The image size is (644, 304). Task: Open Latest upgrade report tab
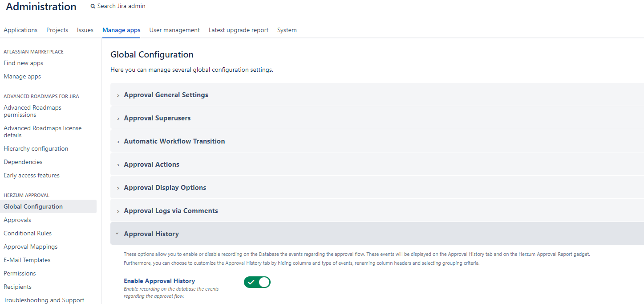[238, 30]
